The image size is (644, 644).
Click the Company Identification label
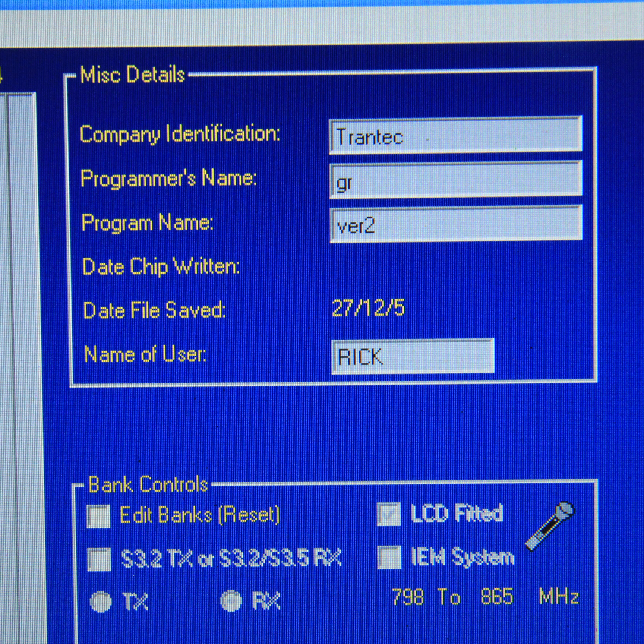(180, 134)
